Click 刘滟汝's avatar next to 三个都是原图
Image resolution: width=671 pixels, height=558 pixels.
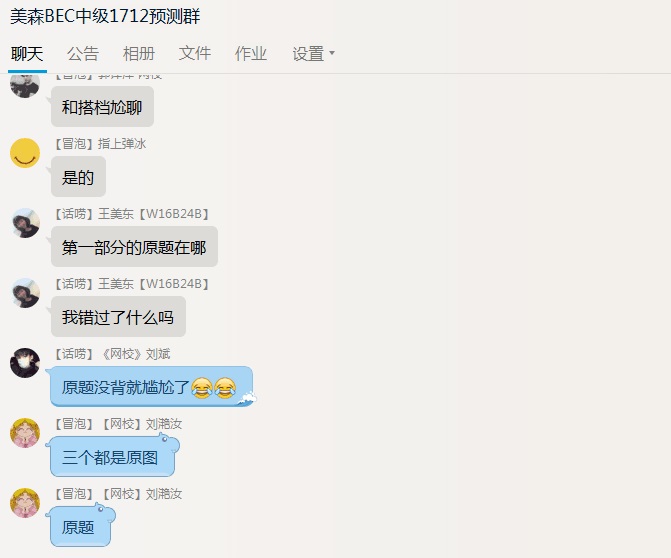click(x=25, y=433)
